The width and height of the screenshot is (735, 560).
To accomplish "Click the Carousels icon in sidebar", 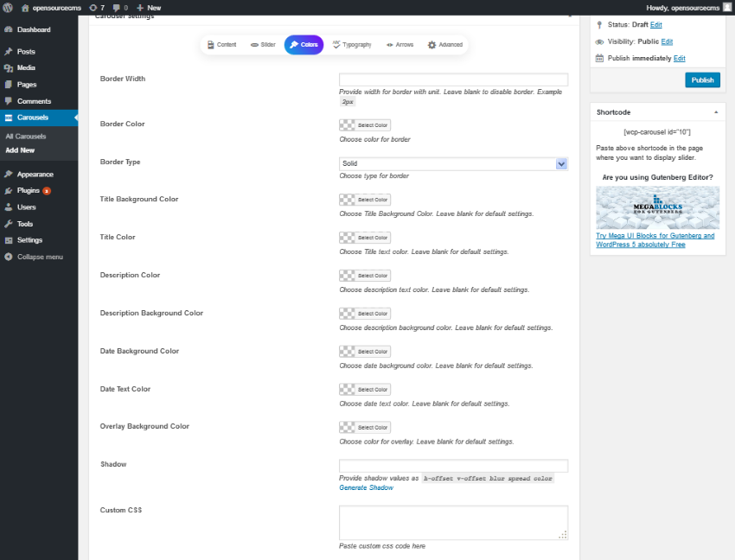I will 9,118.
